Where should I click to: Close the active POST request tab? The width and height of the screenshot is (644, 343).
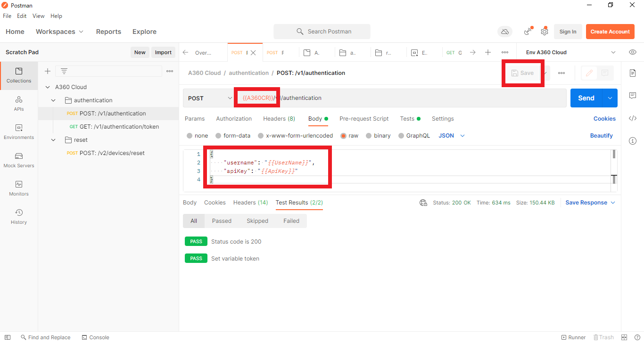point(253,53)
